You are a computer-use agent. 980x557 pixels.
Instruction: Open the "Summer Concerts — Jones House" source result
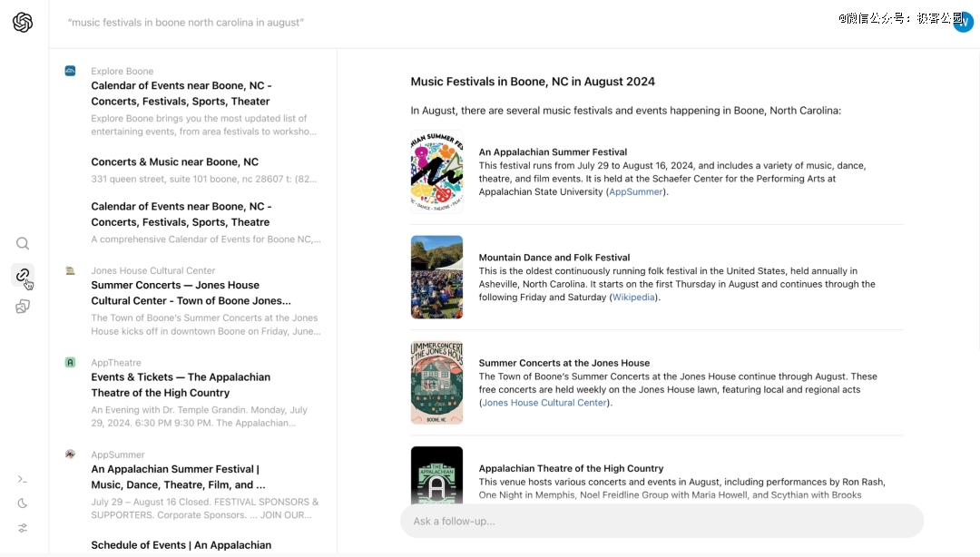(x=191, y=293)
